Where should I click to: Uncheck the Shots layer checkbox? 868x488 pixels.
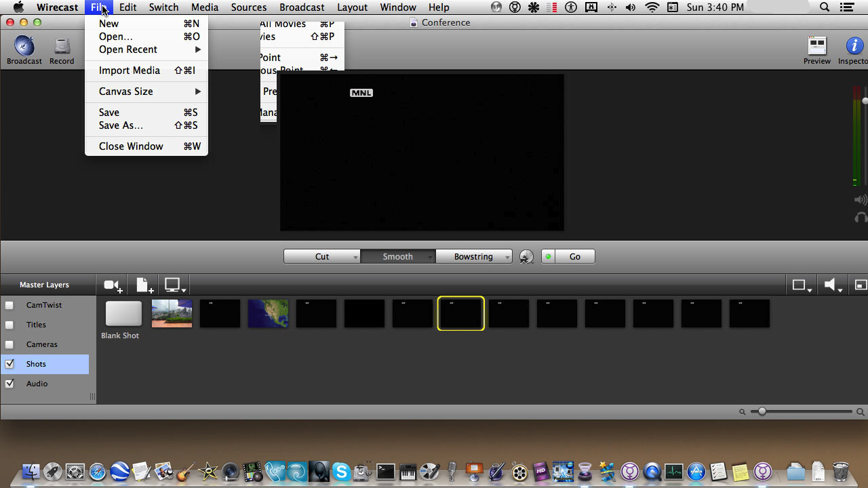tap(9, 364)
